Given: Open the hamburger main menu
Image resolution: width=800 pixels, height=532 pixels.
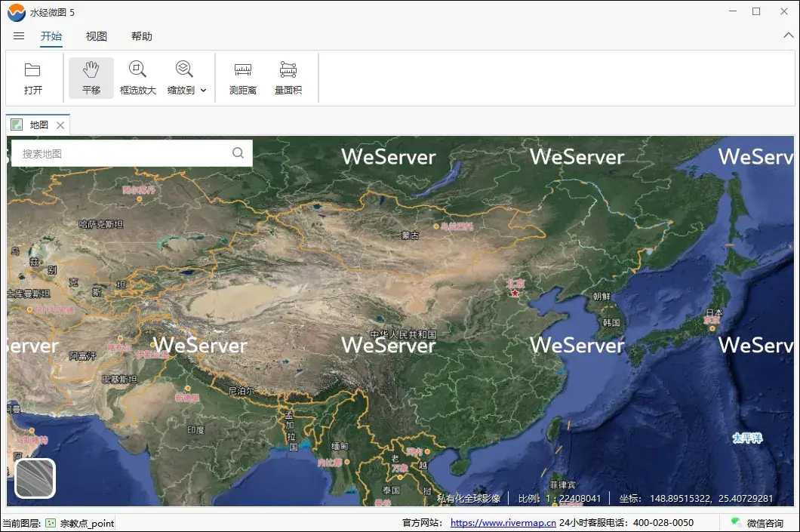Looking at the screenshot, I should [x=19, y=36].
